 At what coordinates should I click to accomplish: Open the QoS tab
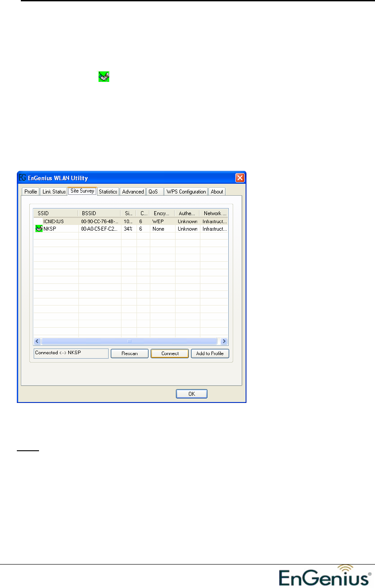point(155,192)
